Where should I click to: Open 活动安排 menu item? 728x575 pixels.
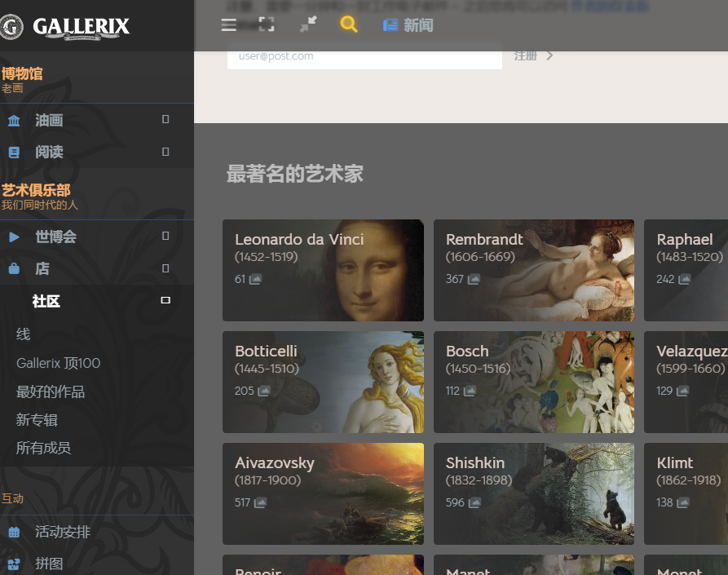63,532
